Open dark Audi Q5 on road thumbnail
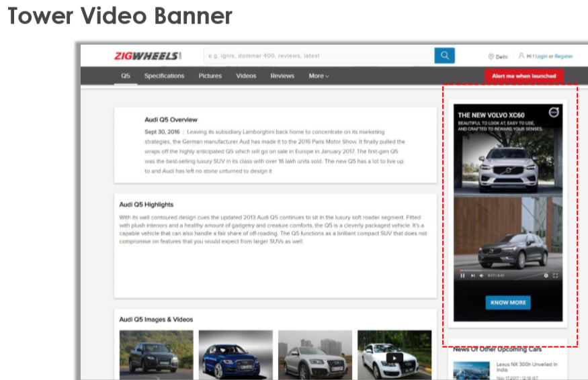Image resolution: width=588 pixels, height=380 pixels. click(157, 355)
